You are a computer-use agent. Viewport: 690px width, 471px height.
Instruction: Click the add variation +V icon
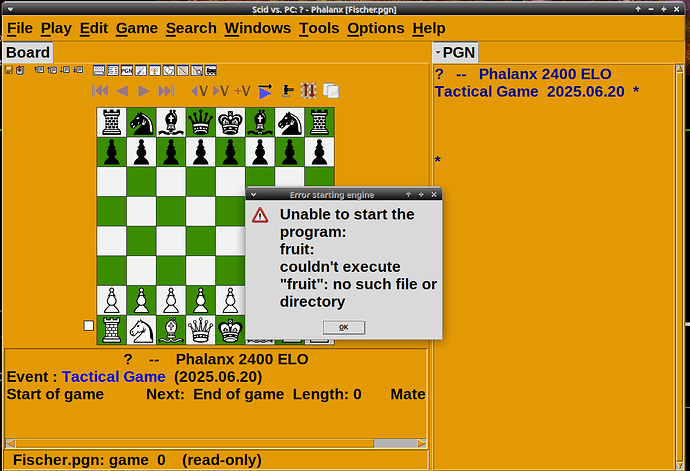tap(242, 91)
